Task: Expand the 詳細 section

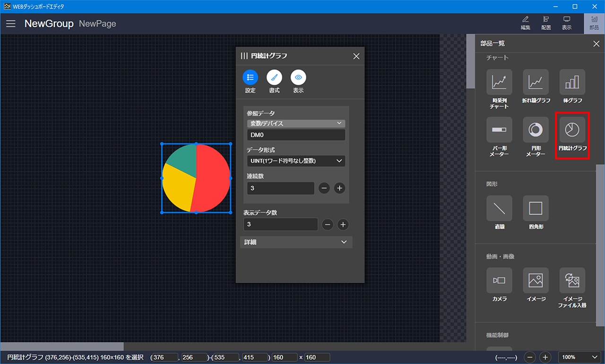Action: click(x=296, y=242)
